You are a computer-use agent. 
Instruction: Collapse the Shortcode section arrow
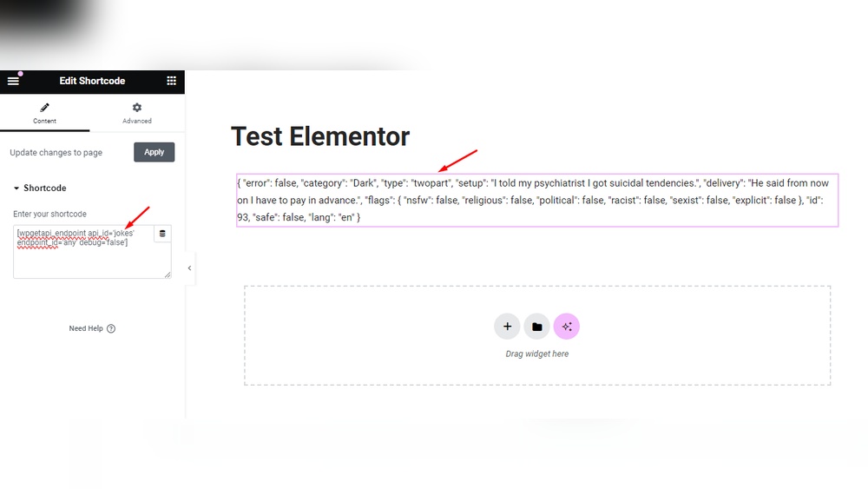pyautogui.click(x=16, y=188)
